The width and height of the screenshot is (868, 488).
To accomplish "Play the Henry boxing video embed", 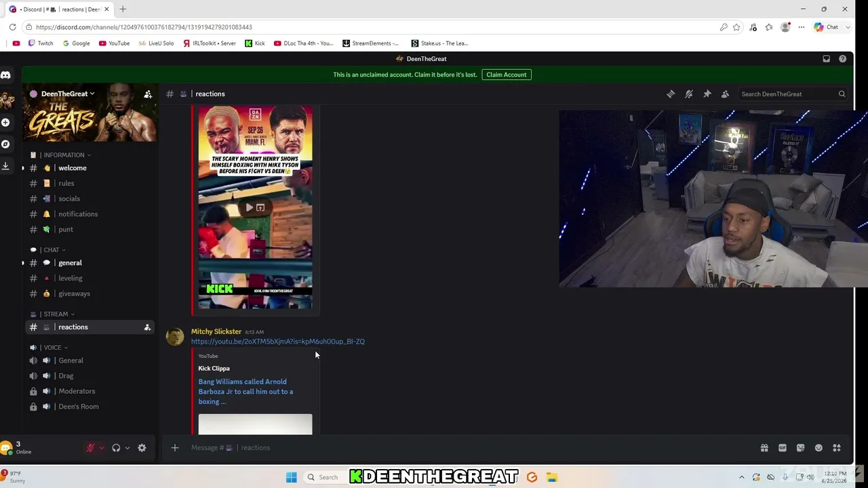I will (x=250, y=207).
